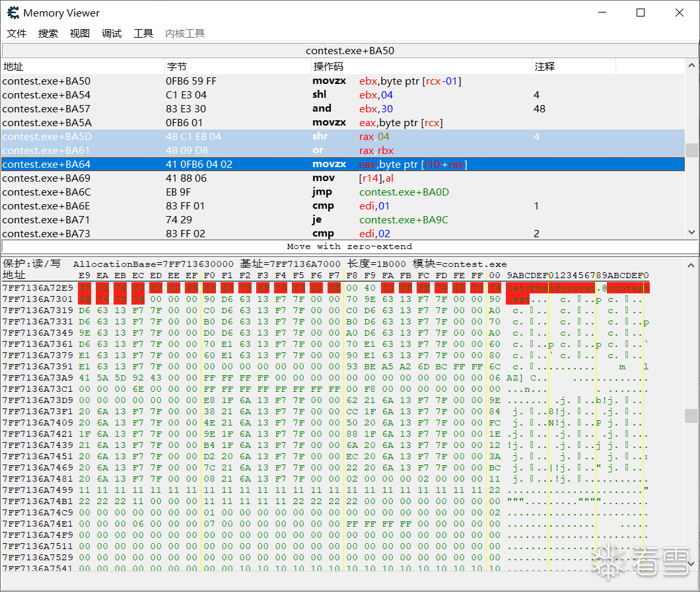
Task: Select the je row at contest.exe+BA71
Action: [x=343, y=219]
